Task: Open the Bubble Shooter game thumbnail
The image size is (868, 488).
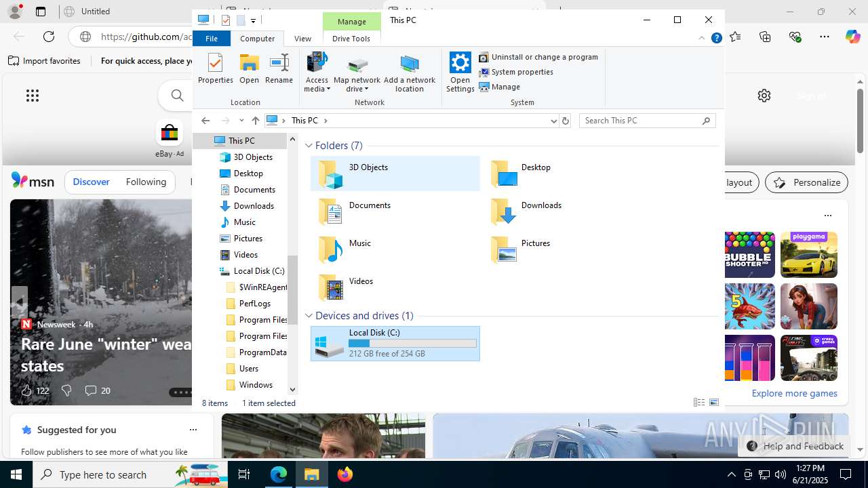Action: point(749,255)
